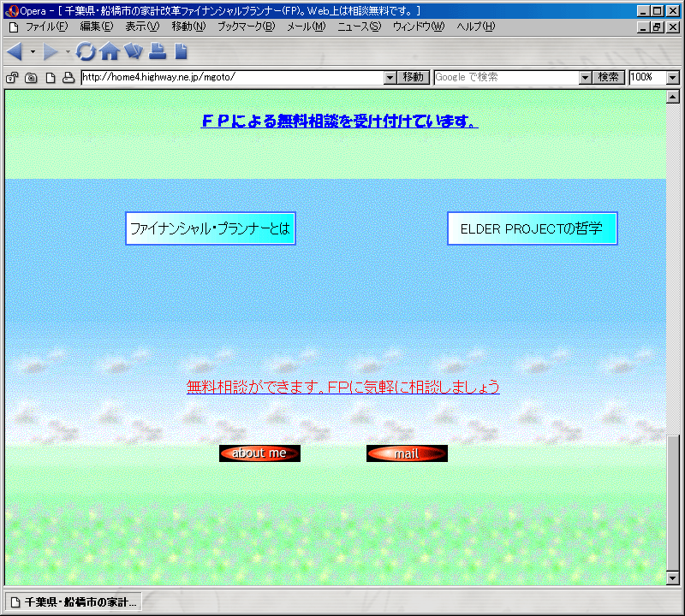
Task: Open the Back history dropdown arrow
Action: 33,51
